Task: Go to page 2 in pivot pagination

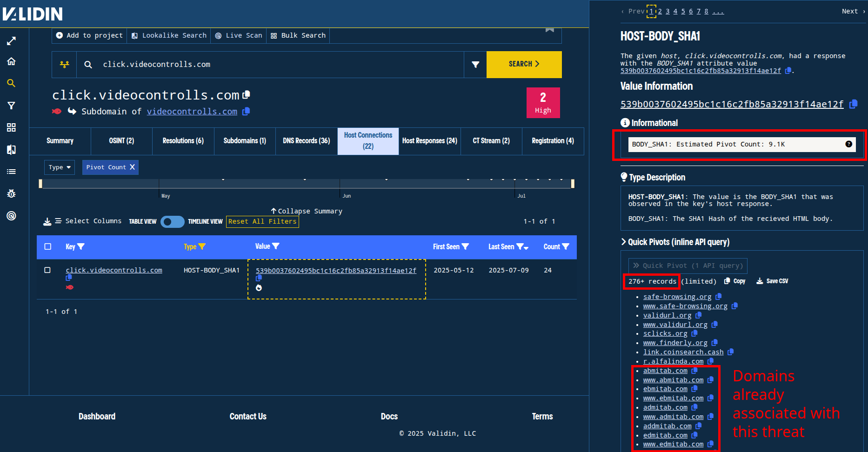Action: point(660,11)
